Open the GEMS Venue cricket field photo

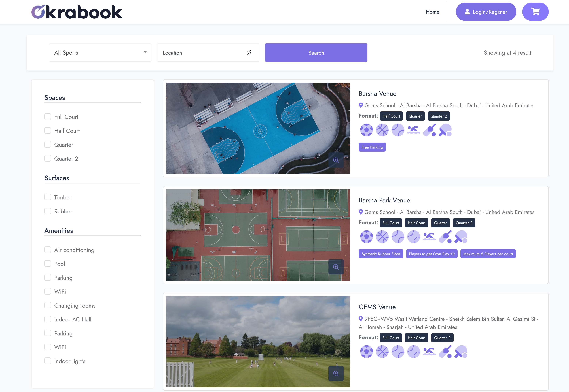(258, 342)
